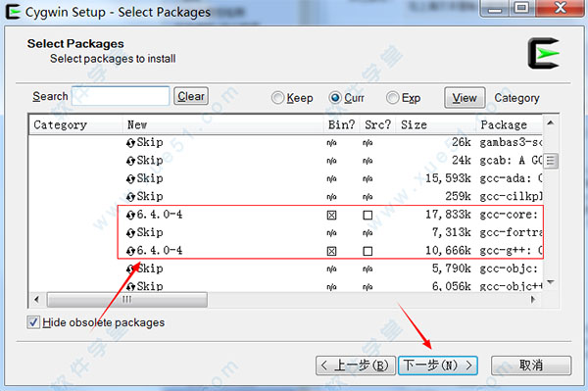
Task: Click Bin? column header
Action: point(341,124)
